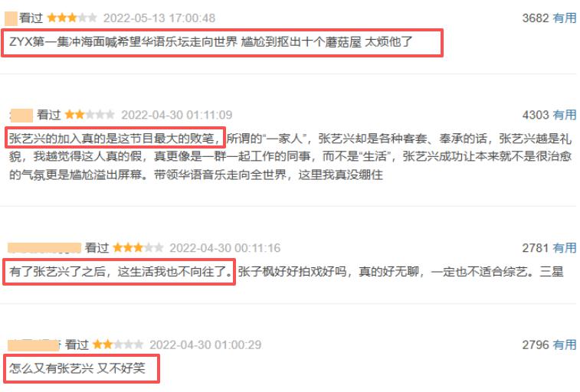This screenshot has height=392, width=580.
Task: Click the three-star rating on 00:11:16 review
Action: pos(138,247)
